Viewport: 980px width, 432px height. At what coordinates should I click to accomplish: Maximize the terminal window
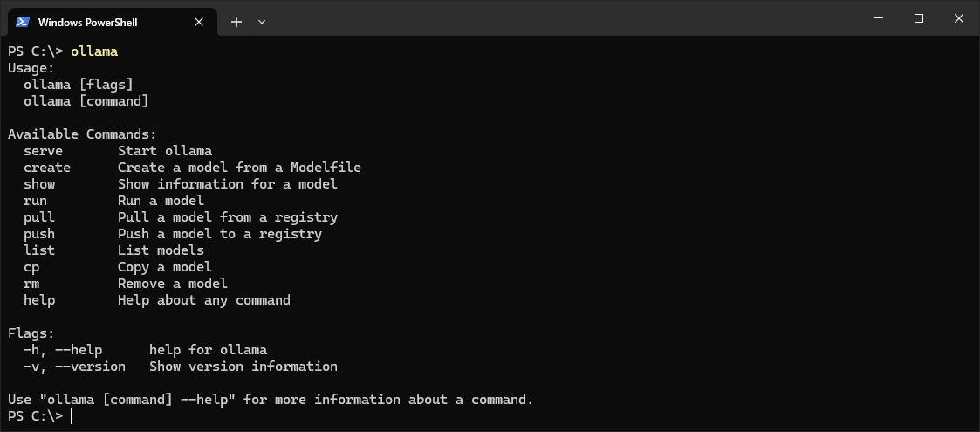(x=919, y=18)
